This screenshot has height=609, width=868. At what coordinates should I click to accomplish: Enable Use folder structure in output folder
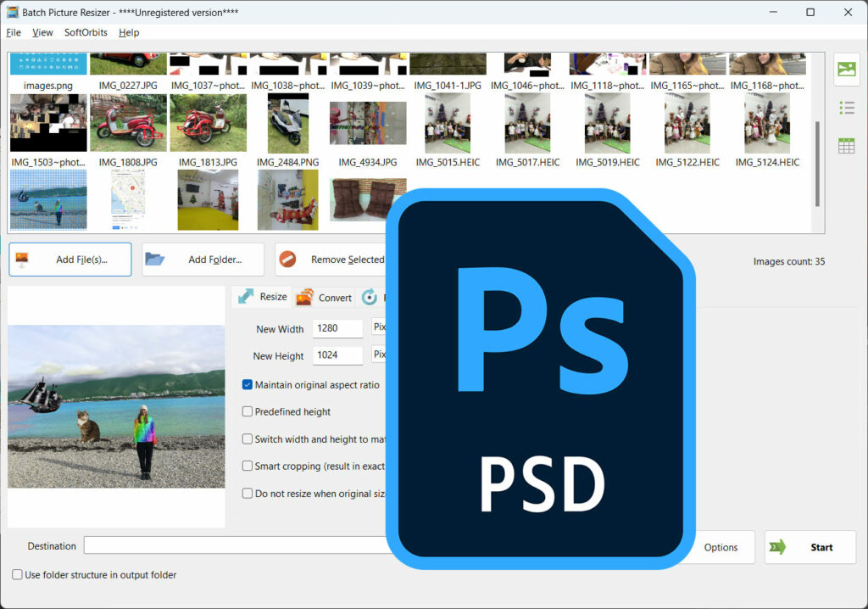click(17, 574)
